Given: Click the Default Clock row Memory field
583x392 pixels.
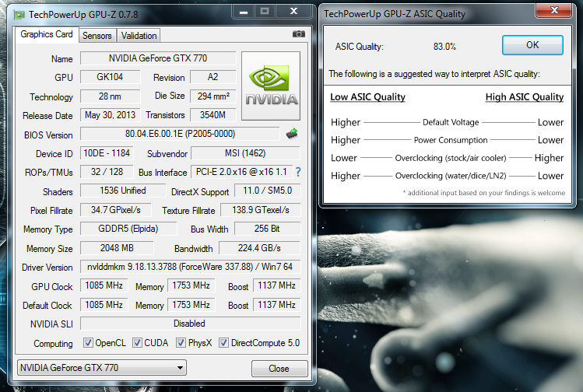Looking at the screenshot, I should [x=191, y=305].
